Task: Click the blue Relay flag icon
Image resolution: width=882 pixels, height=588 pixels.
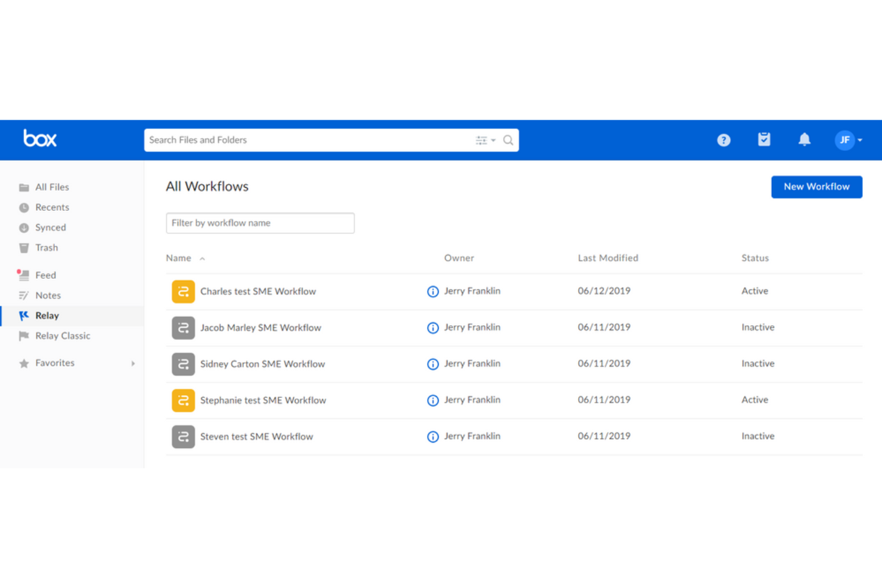Action: coord(24,316)
